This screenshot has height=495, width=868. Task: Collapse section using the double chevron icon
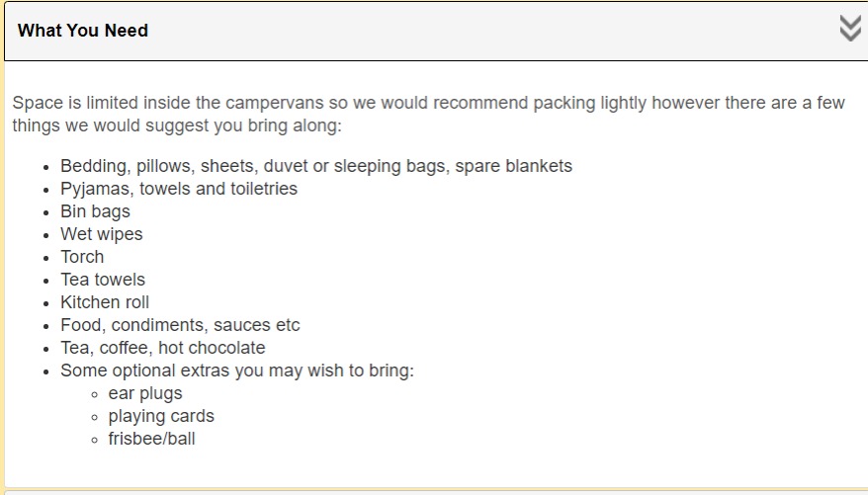pyautogui.click(x=849, y=29)
